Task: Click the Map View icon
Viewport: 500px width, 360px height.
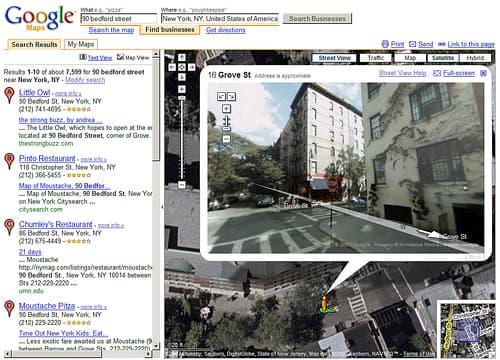Action: 120,57
